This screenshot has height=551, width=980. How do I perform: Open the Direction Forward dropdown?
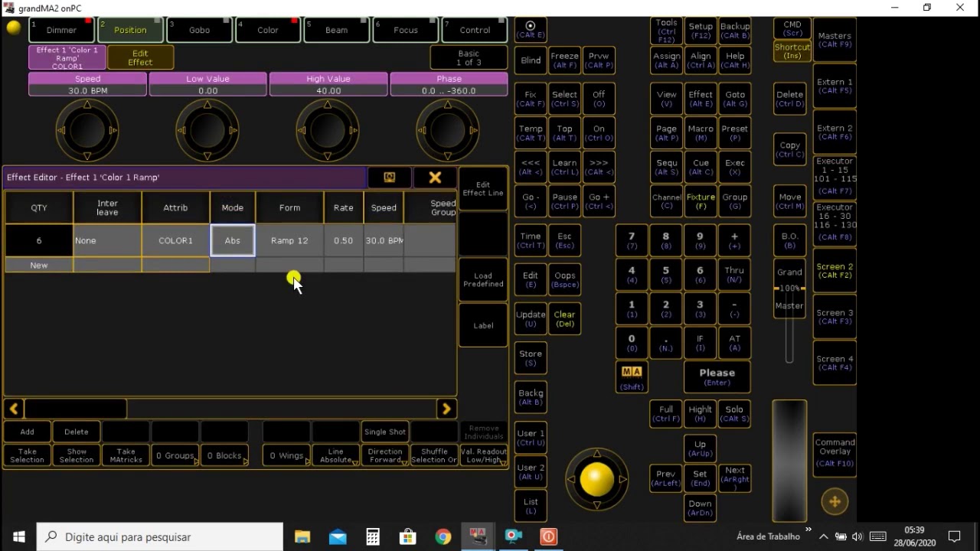point(385,455)
